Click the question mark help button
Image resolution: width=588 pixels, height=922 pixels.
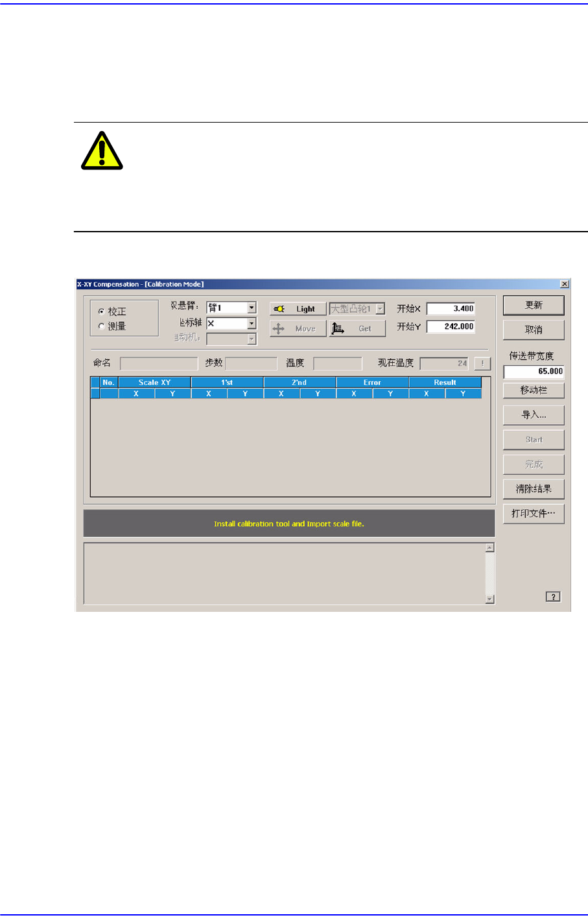553,596
